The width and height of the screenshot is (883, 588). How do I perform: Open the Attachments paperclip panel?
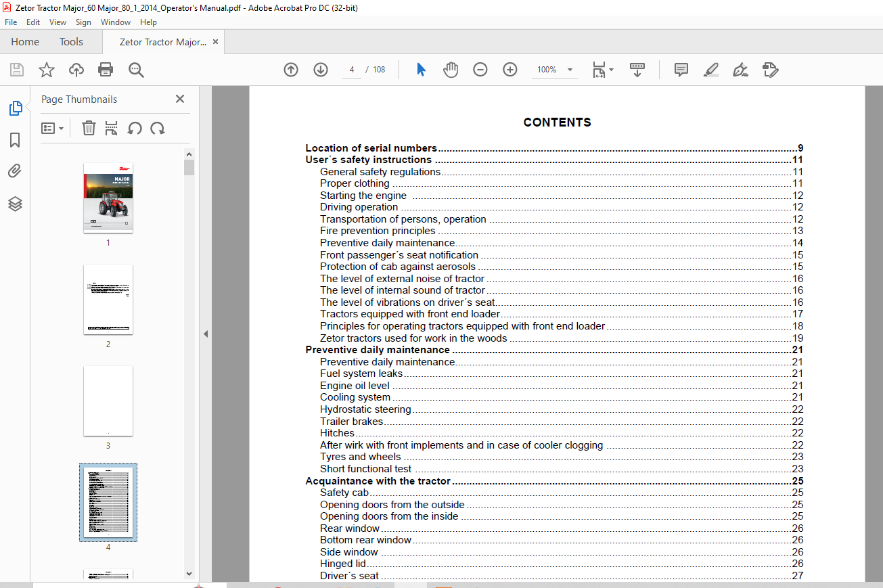pos(15,171)
